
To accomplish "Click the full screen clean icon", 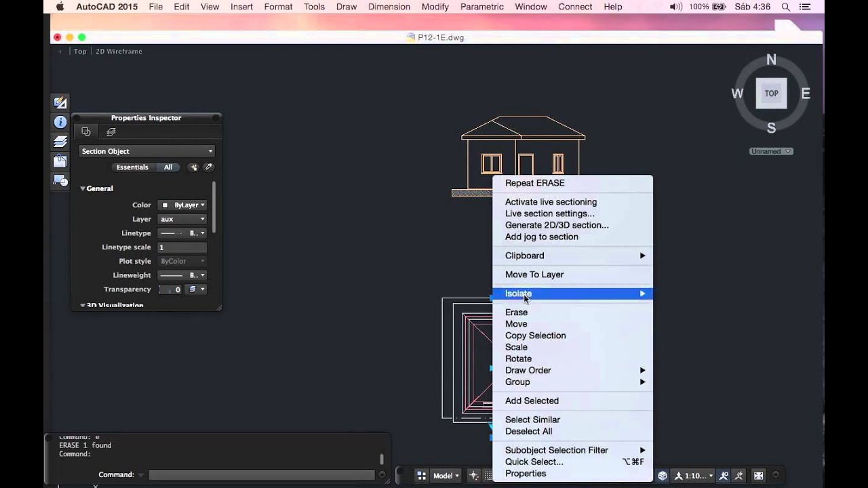I will tap(759, 476).
